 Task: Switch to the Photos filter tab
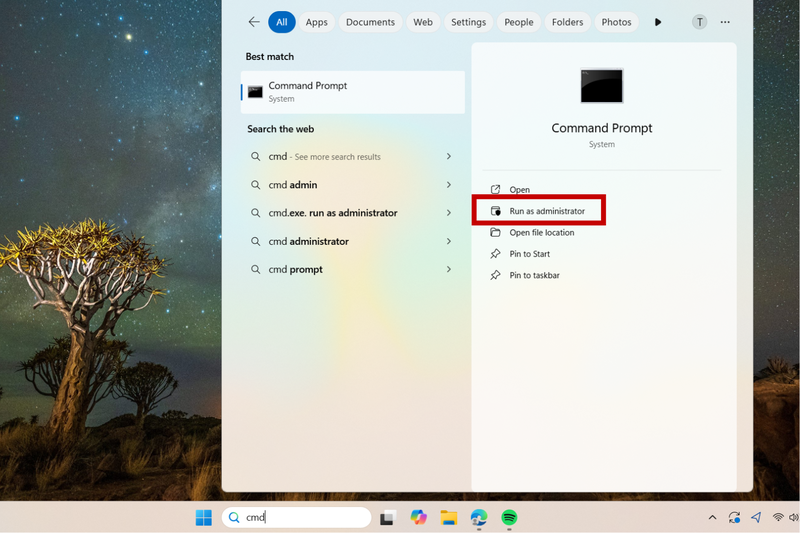tap(616, 22)
